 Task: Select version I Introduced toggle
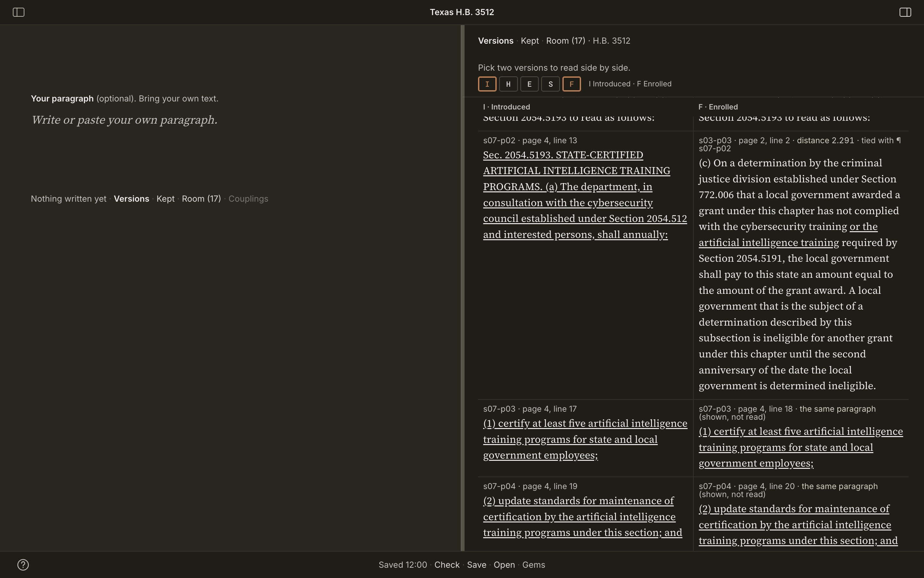point(487,84)
